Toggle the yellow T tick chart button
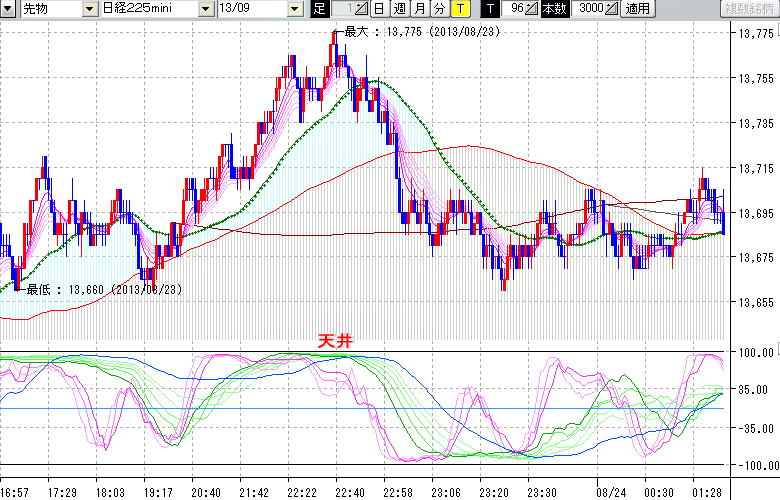 (x=459, y=9)
